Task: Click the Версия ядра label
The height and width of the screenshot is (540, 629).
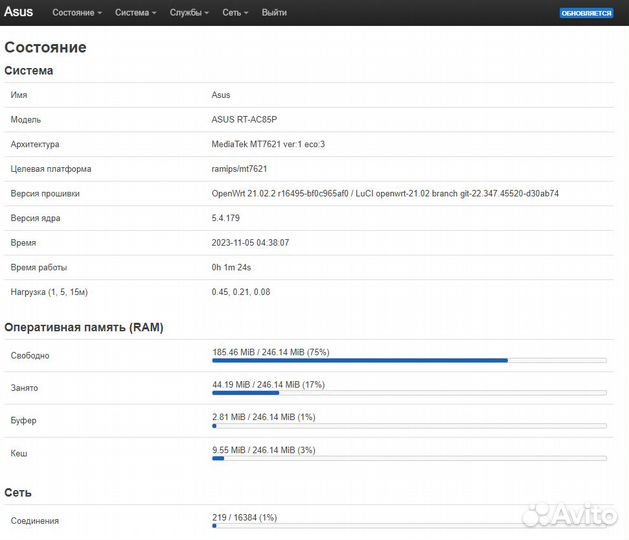Action: pos(35,218)
